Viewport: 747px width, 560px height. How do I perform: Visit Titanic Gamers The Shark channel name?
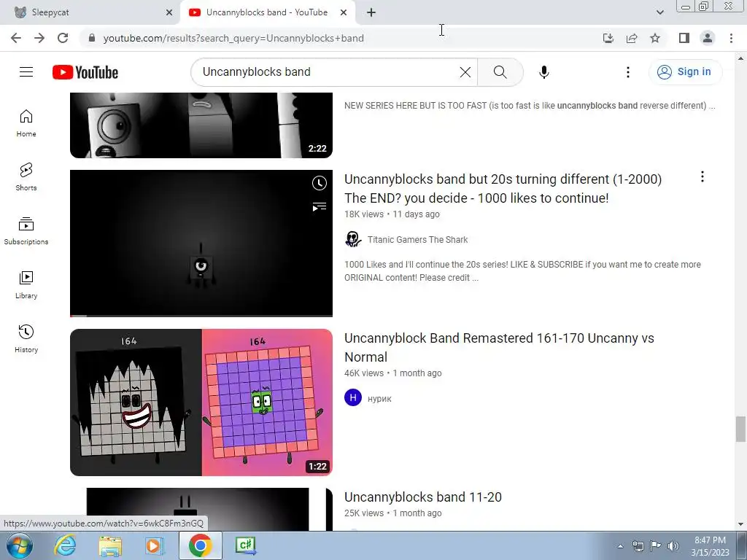[x=418, y=239]
